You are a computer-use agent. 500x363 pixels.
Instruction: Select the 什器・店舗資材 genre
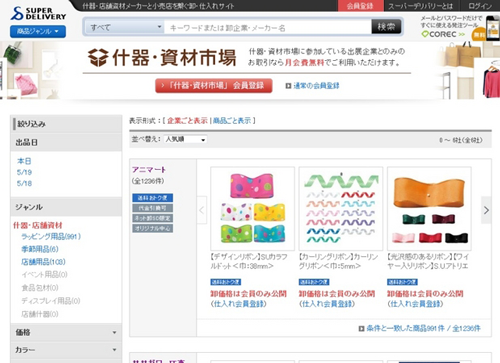(x=38, y=225)
